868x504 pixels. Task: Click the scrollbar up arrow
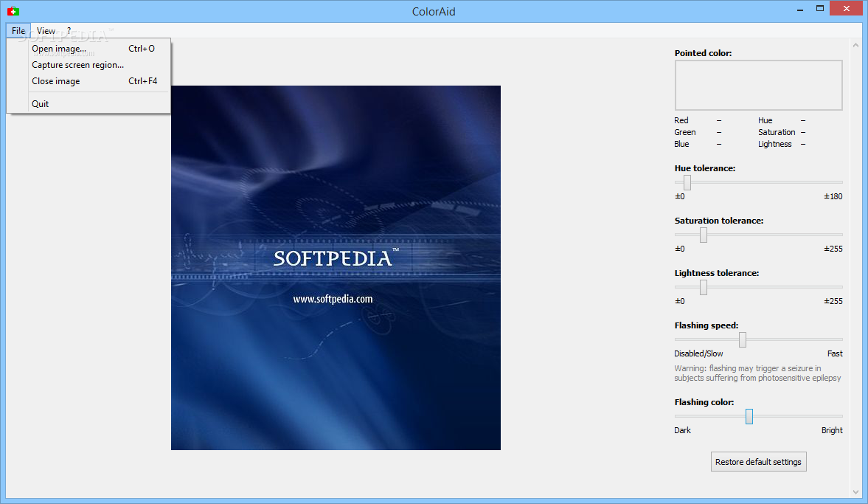(855, 46)
